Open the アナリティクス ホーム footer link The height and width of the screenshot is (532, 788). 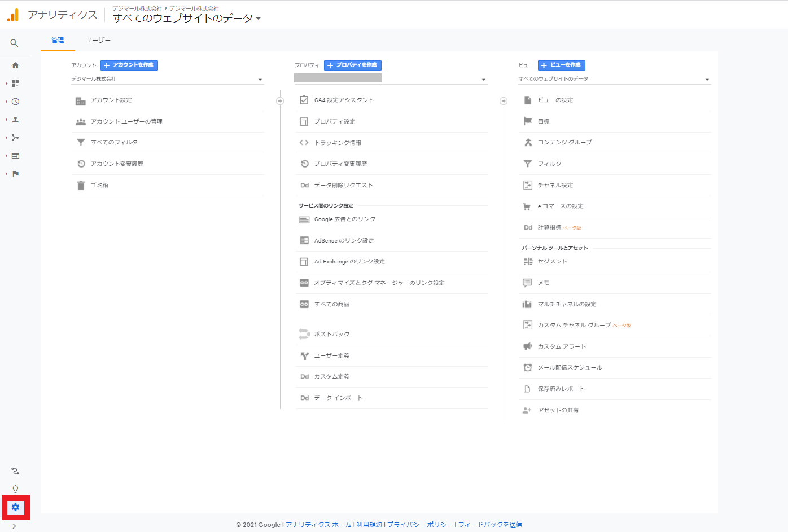click(318, 525)
